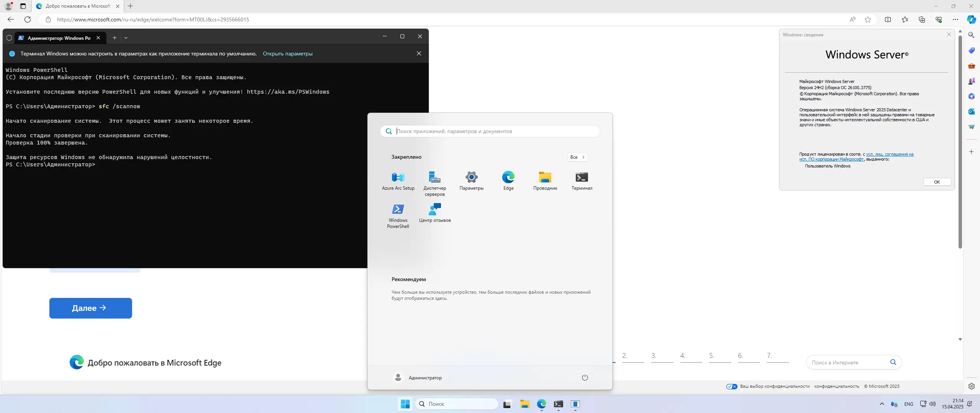Image resolution: width=980 pixels, height=413 pixels.
Task: Click the Start menu search field
Action: (x=490, y=131)
